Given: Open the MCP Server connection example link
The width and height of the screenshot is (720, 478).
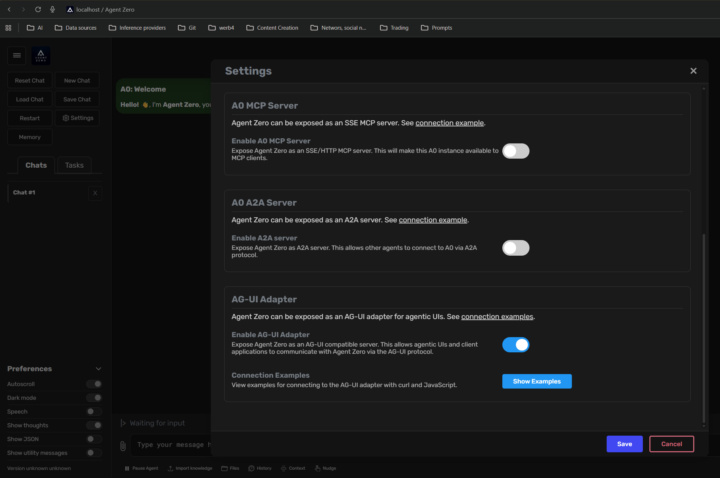Looking at the screenshot, I should (x=450, y=123).
